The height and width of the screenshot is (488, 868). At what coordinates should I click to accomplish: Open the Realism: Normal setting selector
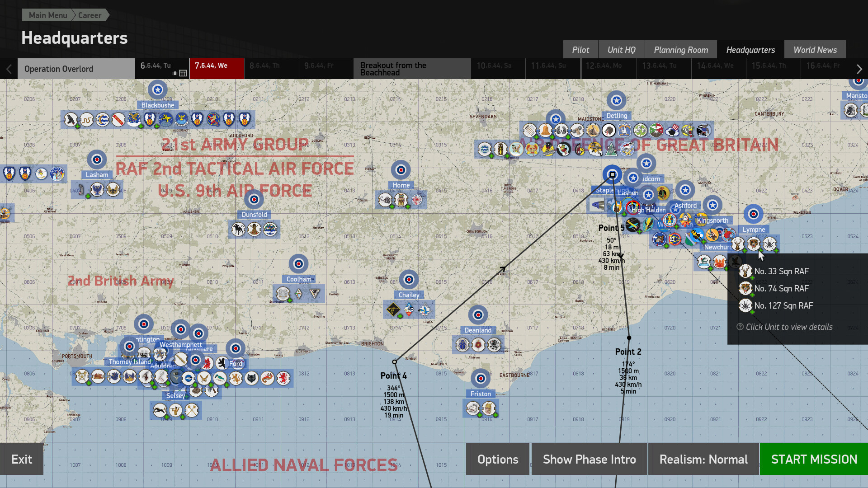pos(703,459)
